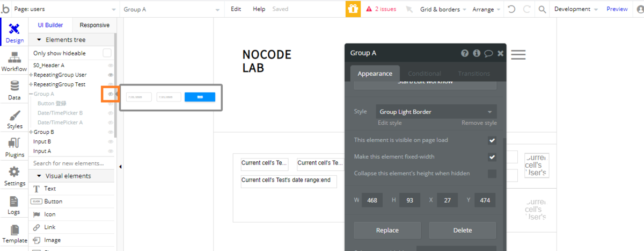Screen dimensions: 644x251
Task: Click the Preview link
Action: click(617, 9)
